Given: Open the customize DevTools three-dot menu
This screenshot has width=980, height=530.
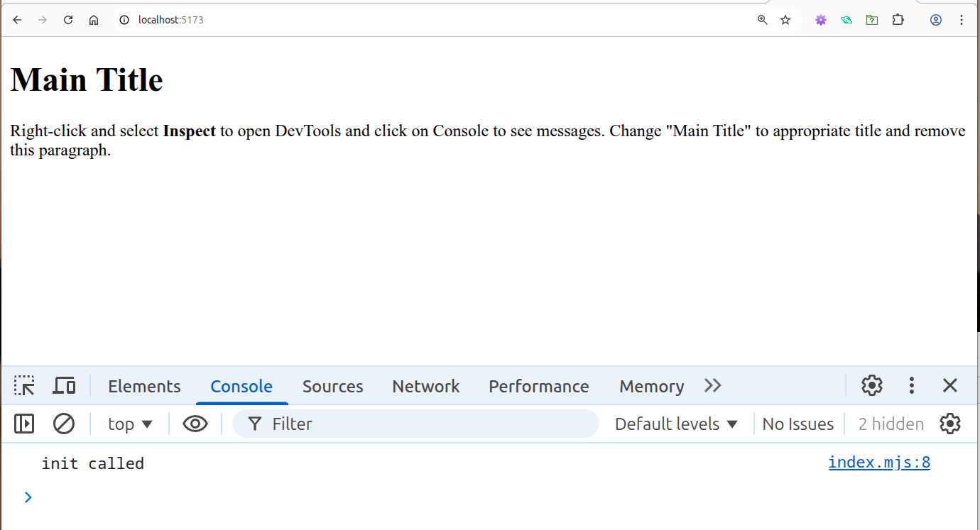Looking at the screenshot, I should click(911, 385).
